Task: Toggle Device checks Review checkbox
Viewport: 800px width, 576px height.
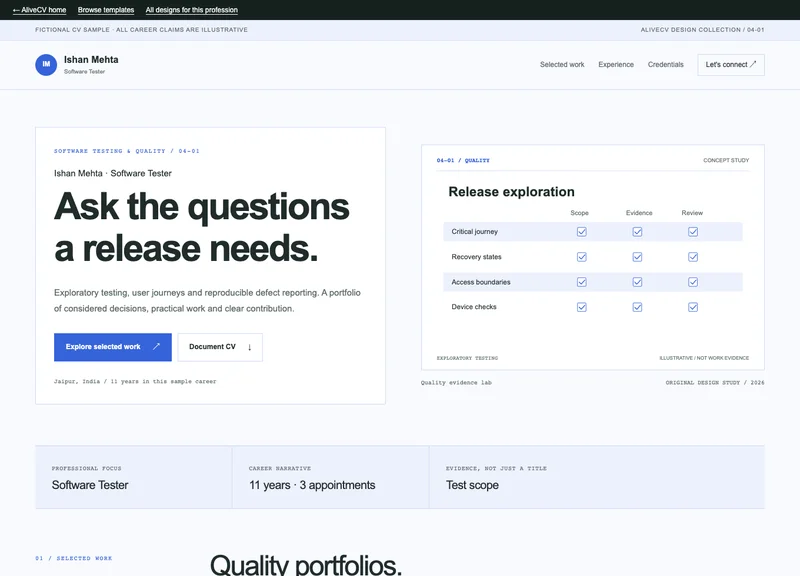Action: [693, 307]
